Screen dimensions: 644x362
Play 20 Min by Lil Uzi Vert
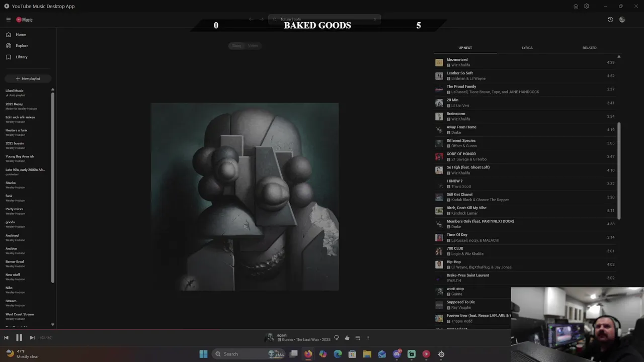(525, 103)
